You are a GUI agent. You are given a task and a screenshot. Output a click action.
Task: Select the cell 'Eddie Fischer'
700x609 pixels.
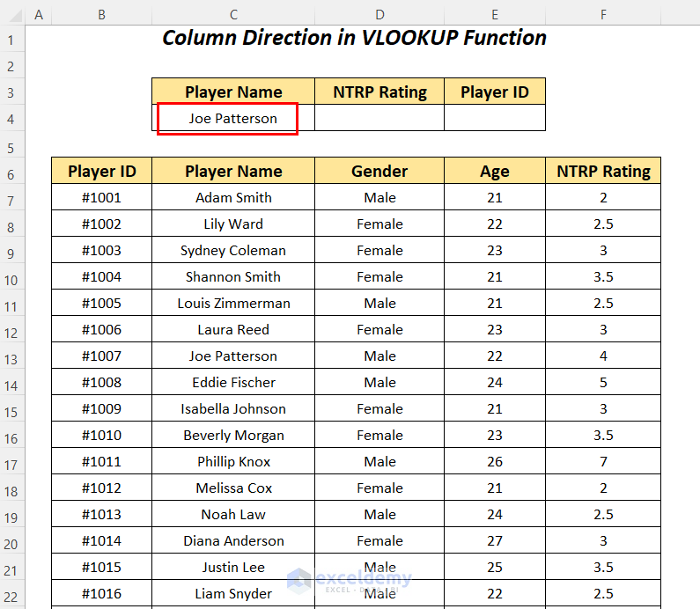coord(233,382)
